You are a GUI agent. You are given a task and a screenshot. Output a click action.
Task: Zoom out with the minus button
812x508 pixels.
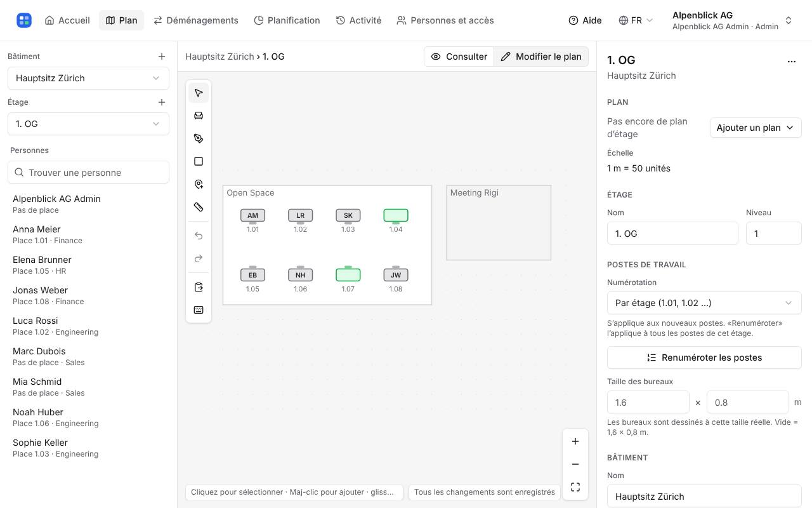(575, 464)
